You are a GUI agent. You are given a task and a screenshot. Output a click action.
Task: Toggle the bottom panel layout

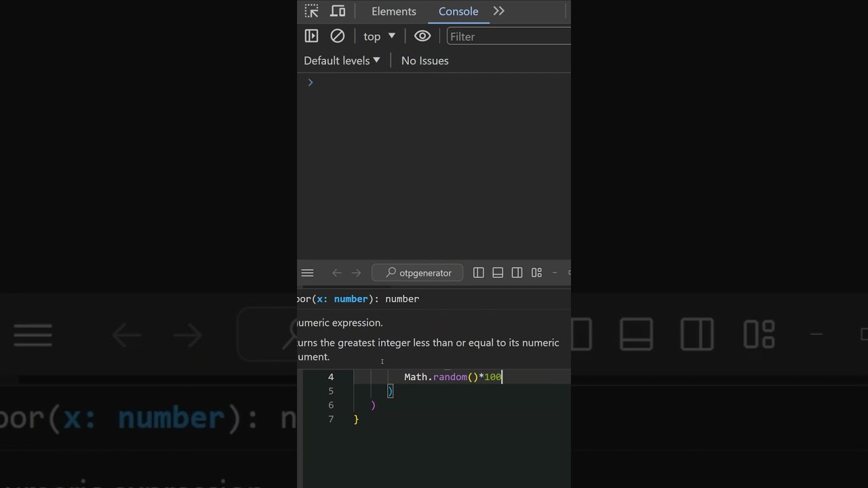pos(498,272)
